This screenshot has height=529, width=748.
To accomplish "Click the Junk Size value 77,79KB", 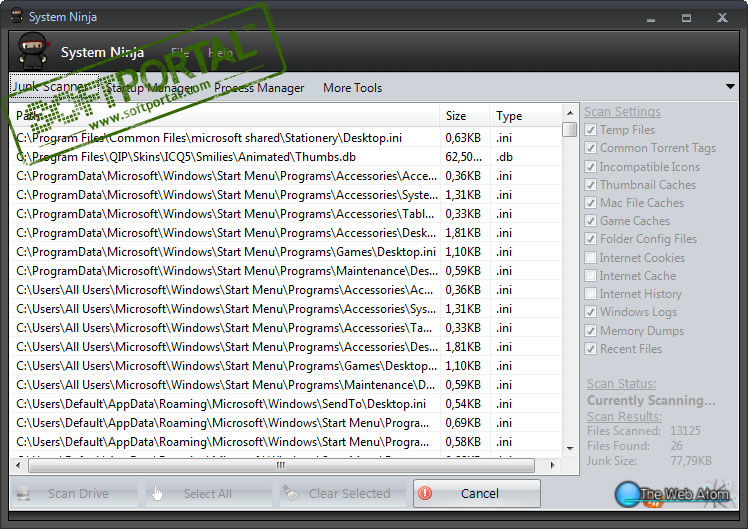I will pyautogui.click(x=691, y=461).
